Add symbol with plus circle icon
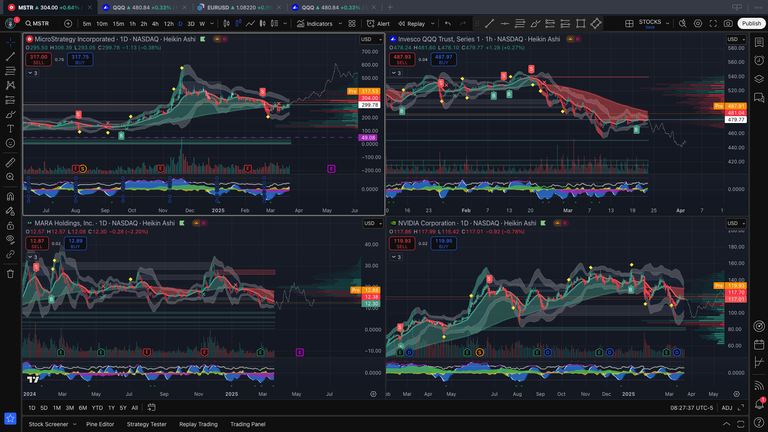 68,24
